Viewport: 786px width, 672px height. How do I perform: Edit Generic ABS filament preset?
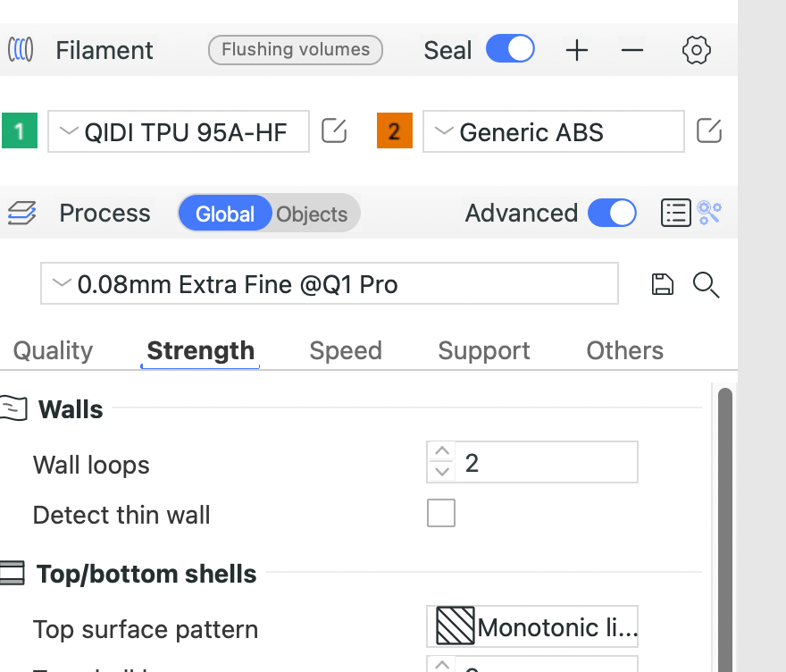(x=708, y=131)
